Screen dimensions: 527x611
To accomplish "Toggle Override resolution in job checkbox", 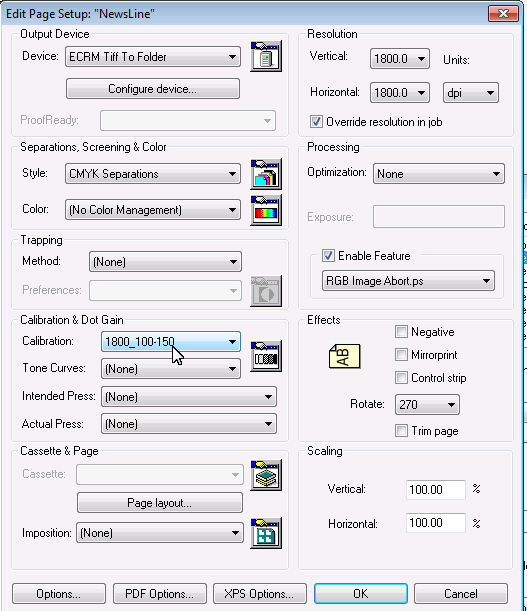I will pyautogui.click(x=316, y=122).
